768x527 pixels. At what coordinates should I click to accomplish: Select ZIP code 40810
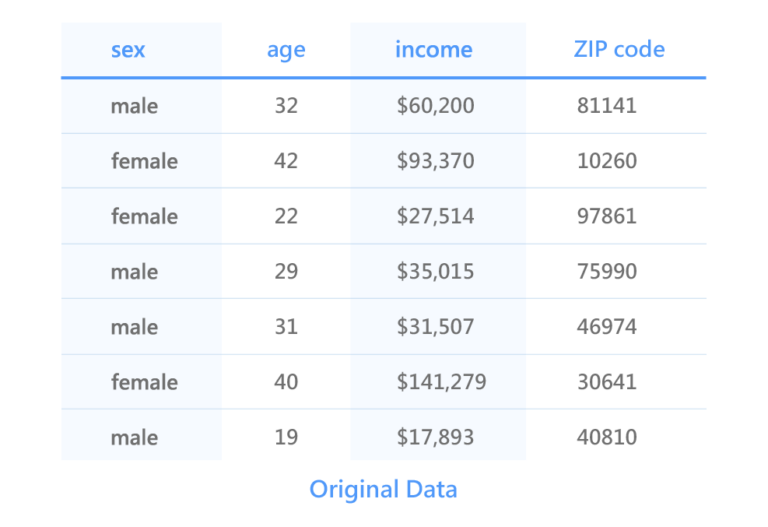[607, 437]
